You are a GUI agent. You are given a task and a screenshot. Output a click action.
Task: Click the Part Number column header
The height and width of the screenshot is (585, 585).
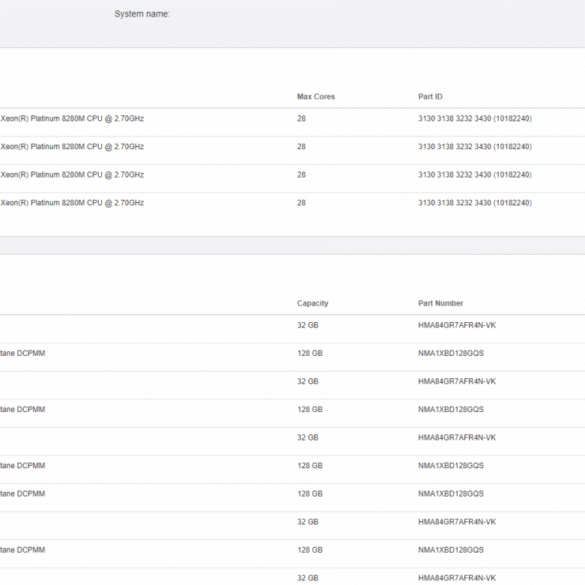[x=440, y=303]
